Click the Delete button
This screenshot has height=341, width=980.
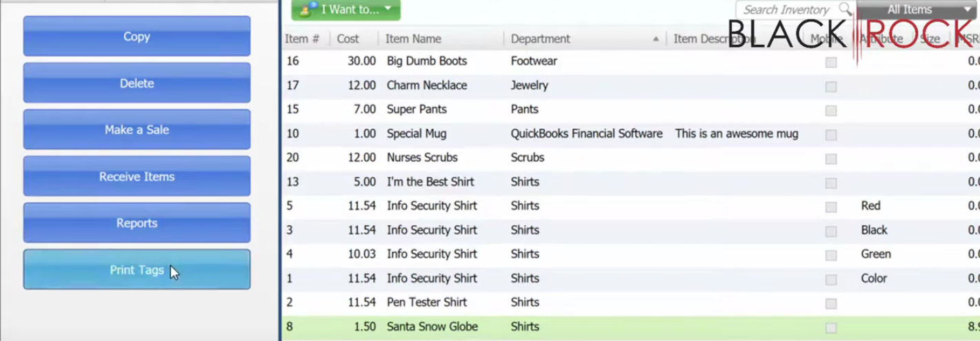(x=137, y=83)
